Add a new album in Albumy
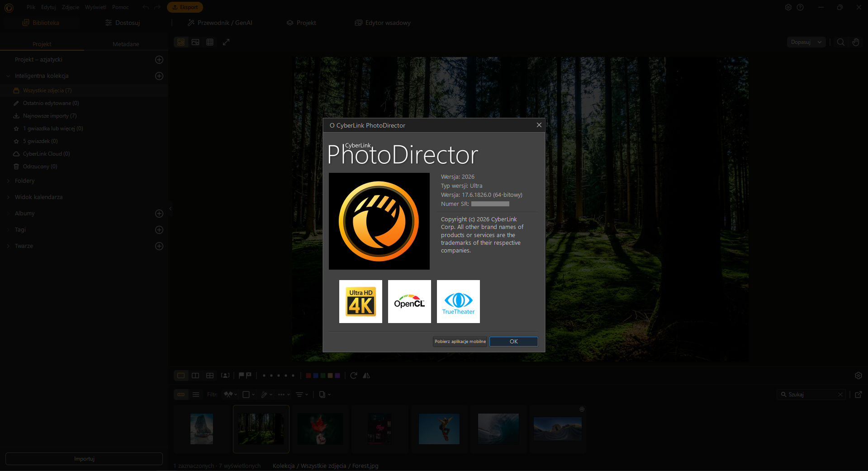This screenshot has width=868, height=471. tap(159, 214)
